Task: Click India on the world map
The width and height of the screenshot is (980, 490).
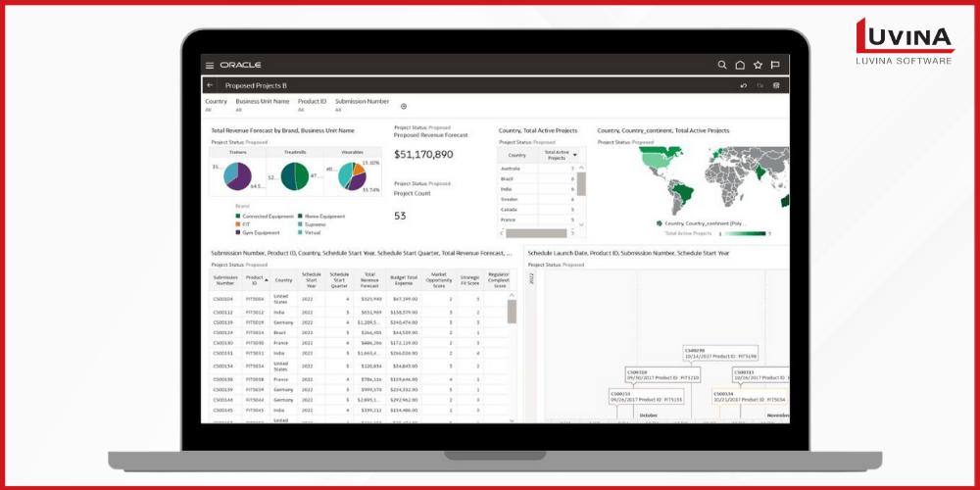Action: pos(759,171)
